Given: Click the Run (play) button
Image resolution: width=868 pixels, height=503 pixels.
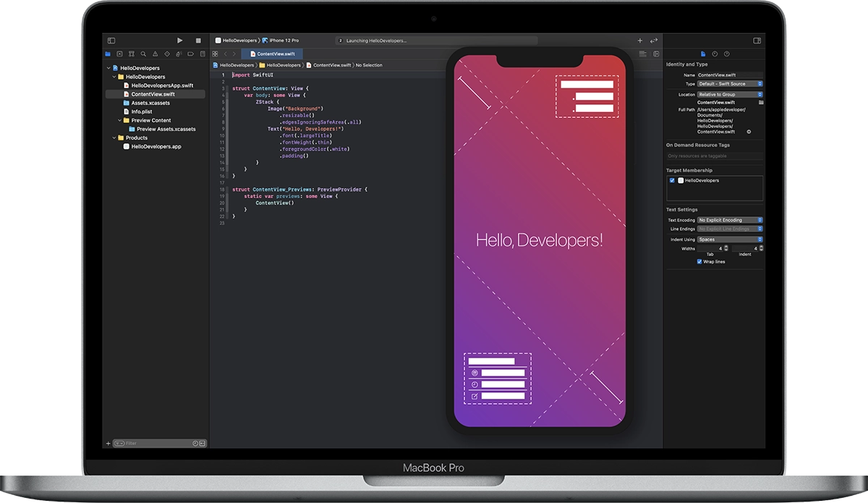Looking at the screenshot, I should (179, 41).
